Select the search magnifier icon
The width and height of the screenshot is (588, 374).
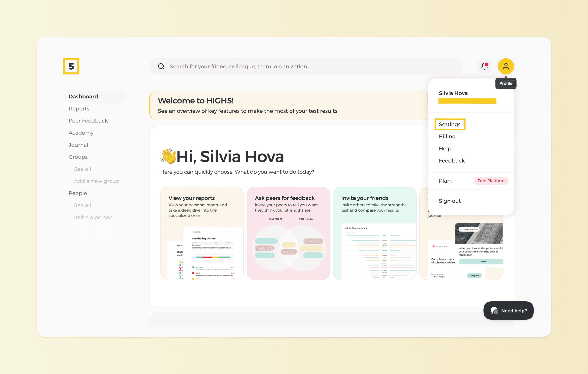161,66
